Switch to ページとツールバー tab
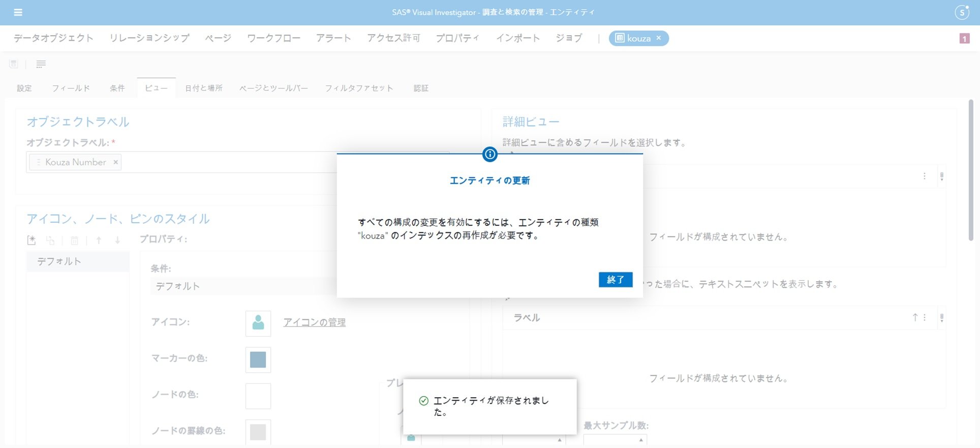This screenshot has height=448, width=980. 274,88
